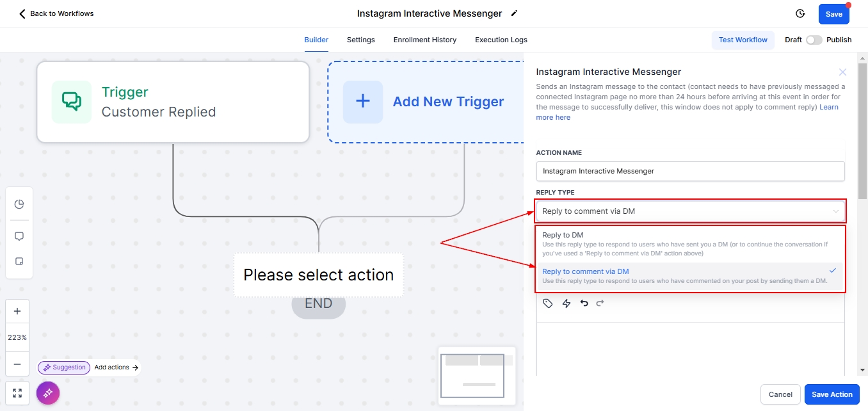
Task: Zoom out with the minus icon
Action: click(17, 364)
